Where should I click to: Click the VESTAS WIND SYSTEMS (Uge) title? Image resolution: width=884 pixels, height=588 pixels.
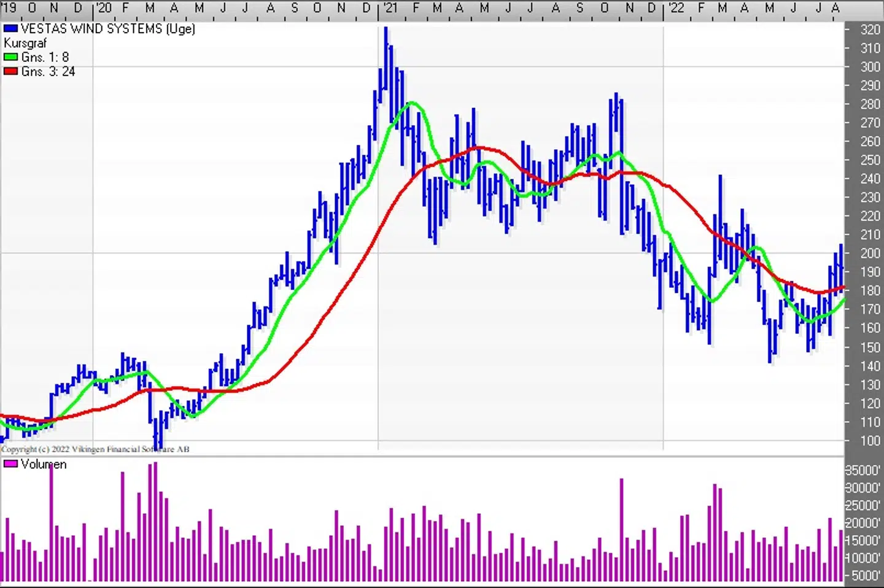tap(107, 29)
